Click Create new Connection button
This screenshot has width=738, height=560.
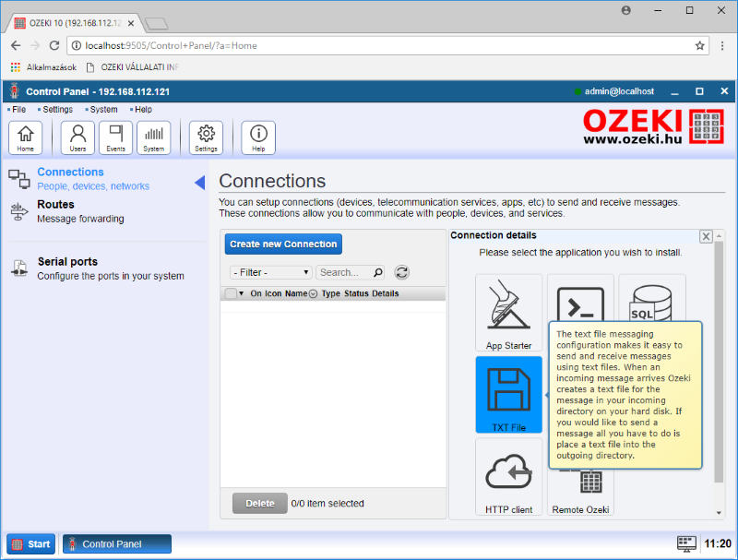pyautogui.click(x=283, y=244)
